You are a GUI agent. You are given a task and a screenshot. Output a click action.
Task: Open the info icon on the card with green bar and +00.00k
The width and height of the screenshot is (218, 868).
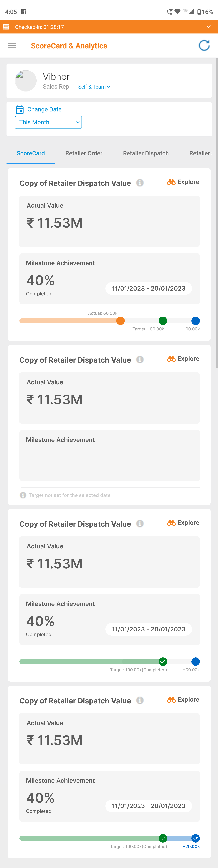coord(140,523)
